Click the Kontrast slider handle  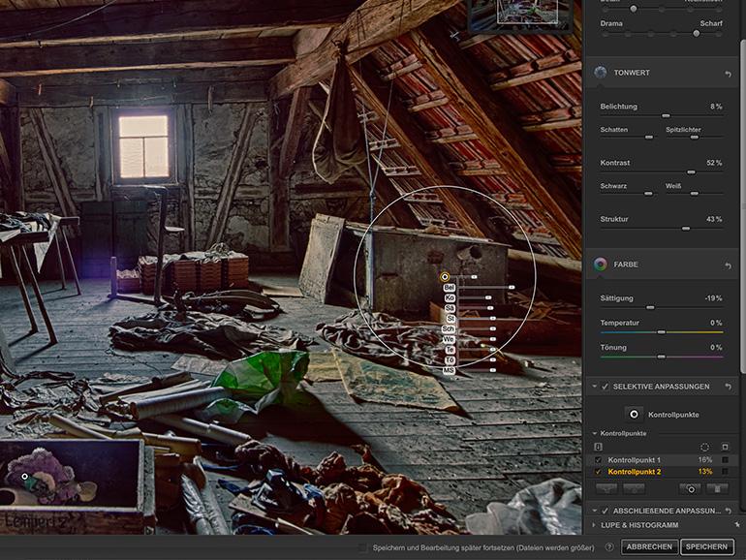[691, 172]
